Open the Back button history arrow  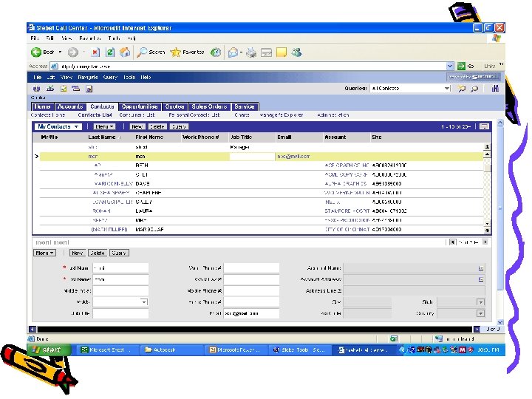click(60, 52)
